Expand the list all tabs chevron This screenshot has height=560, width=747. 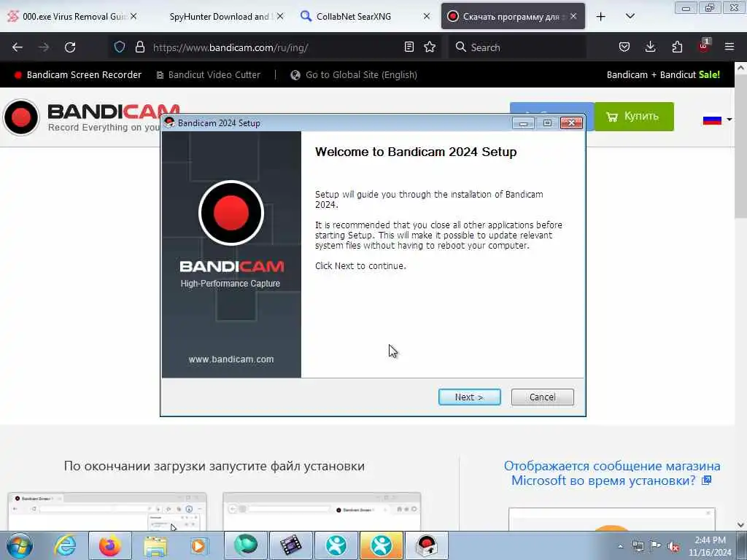click(630, 17)
